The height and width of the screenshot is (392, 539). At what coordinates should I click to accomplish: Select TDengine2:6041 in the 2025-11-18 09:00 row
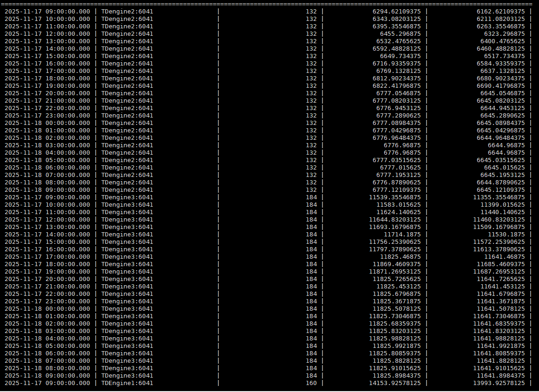127,190
